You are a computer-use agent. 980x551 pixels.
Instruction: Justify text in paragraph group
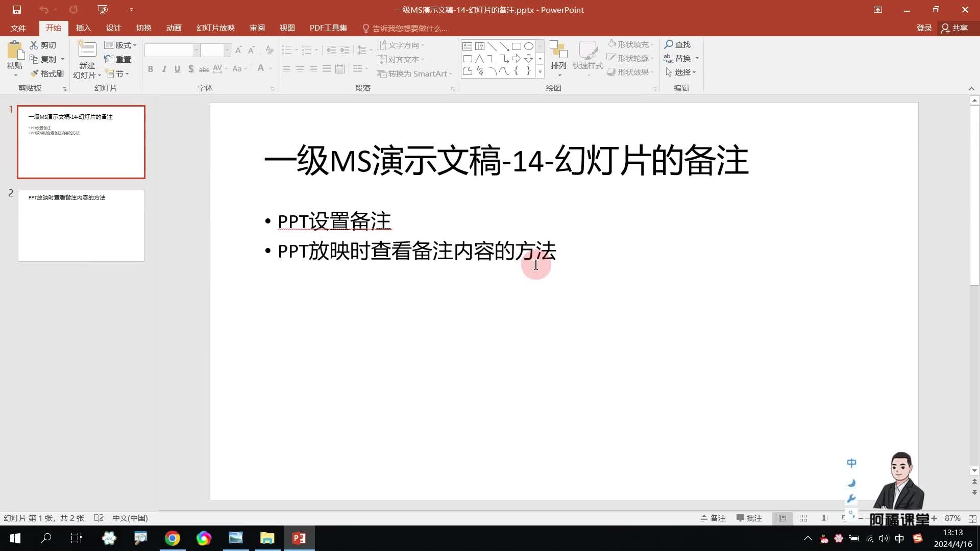coord(327,69)
